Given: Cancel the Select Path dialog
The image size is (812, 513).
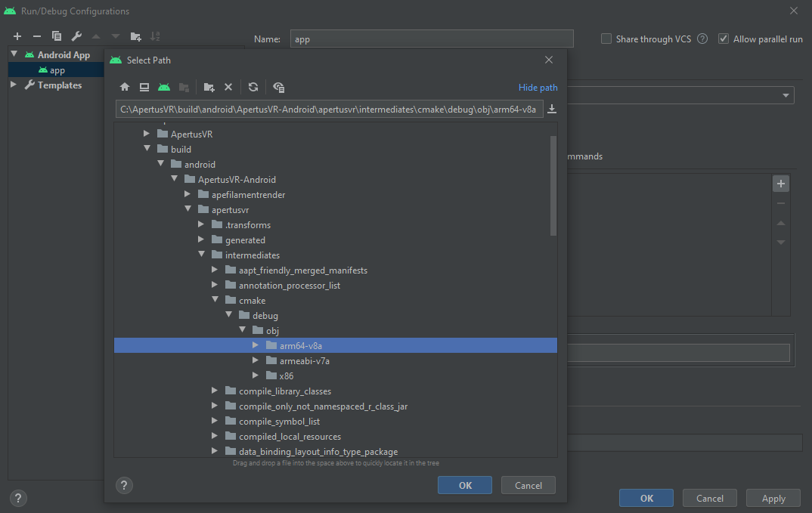Looking at the screenshot, I should [x=528, y=485].
